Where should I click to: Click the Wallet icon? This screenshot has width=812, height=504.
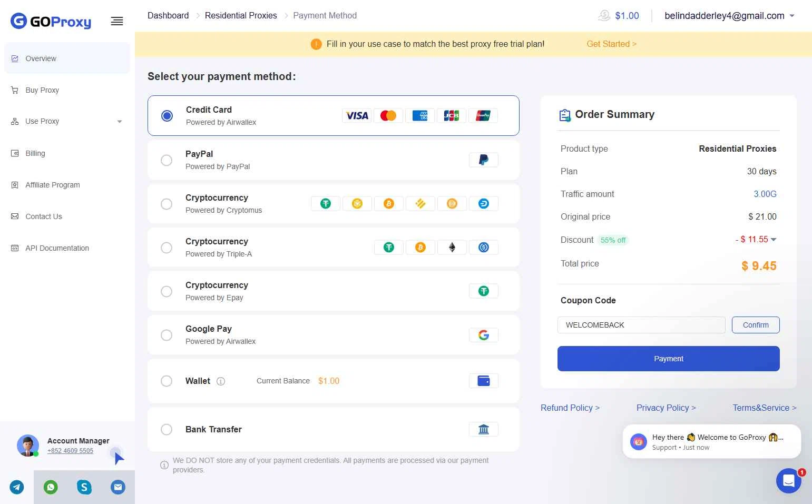click(x=484, y=381)
